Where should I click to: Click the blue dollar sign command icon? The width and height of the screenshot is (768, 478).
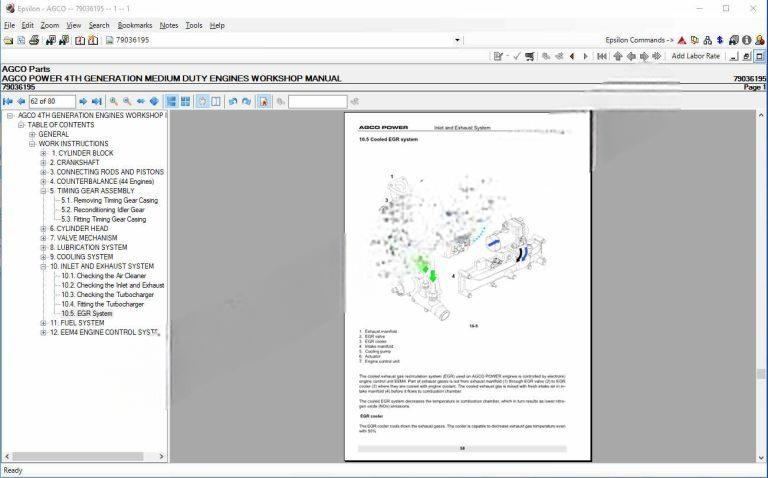720,40
